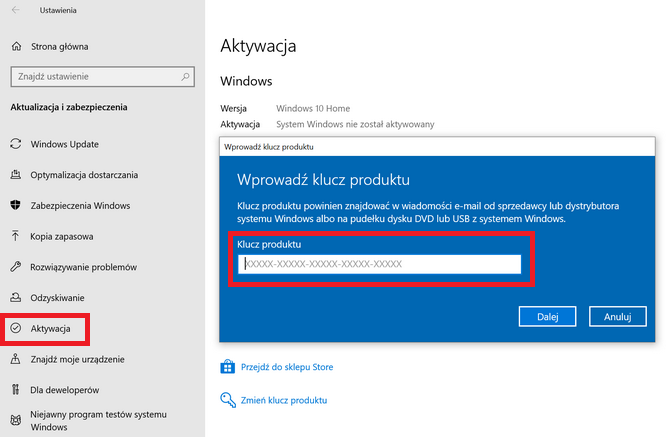Click the Optymalizacja dostarczania icon
The height and width of the screenshot is (437, 670).
point(15,175)
